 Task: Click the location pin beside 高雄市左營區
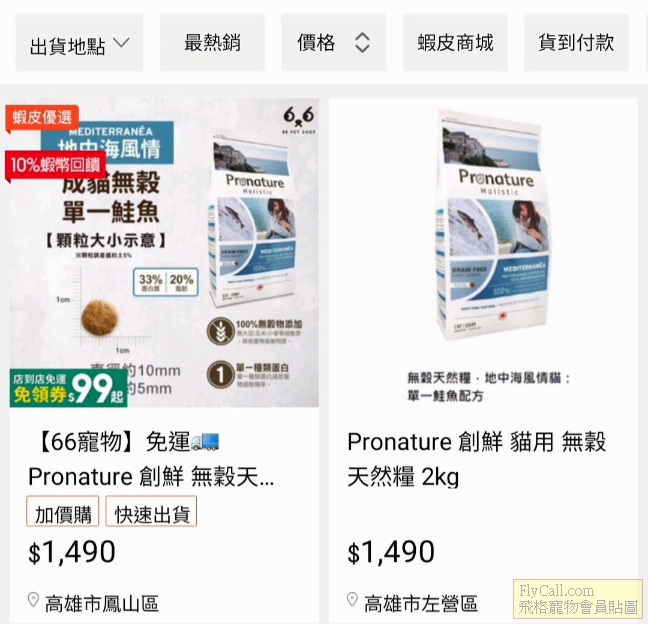click(x=352, y=600)
